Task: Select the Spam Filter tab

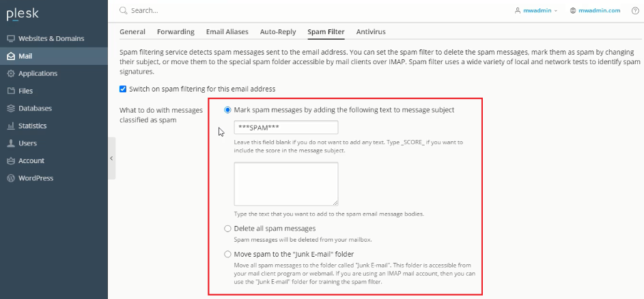Action: coord(326,31)
